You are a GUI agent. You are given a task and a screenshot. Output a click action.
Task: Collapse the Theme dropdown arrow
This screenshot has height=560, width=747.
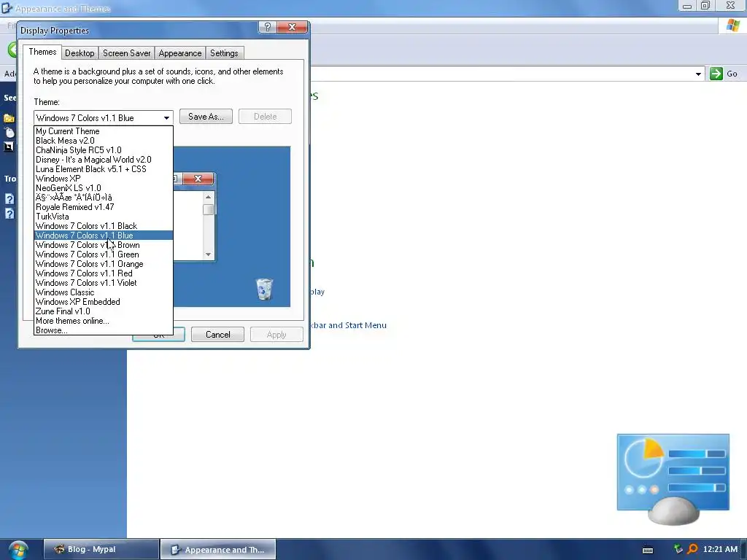pos(166,117)
